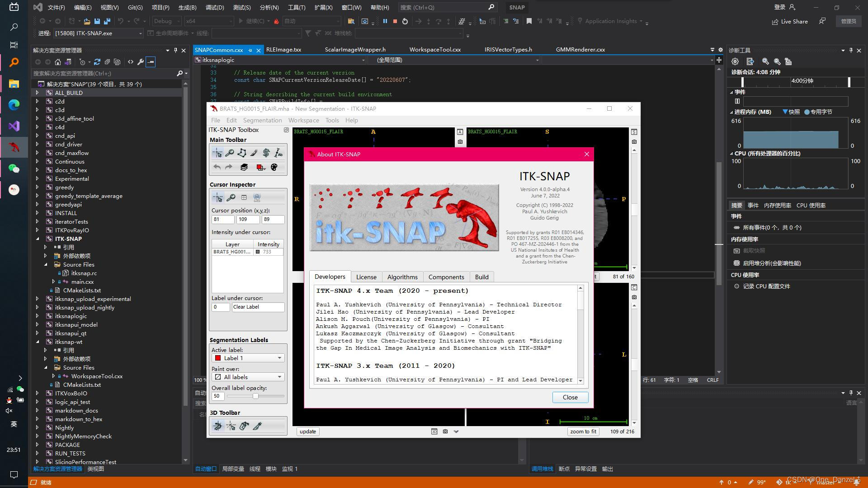Enable breakpoints via Visual Studio pause icon
The height and width of the screenshot is (488, 868).
(385, 21)
